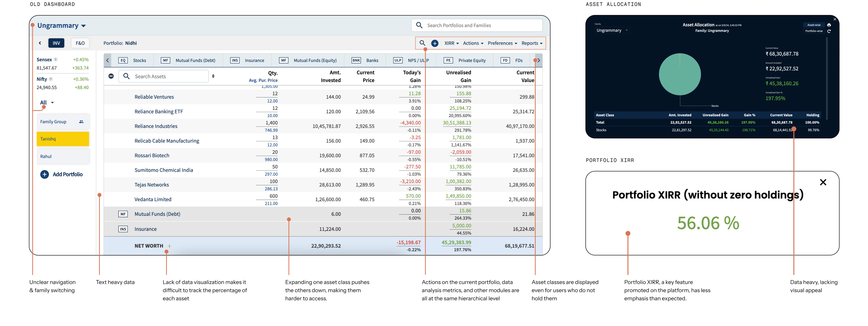Click the Search Assets field
Image resolution: width=868 pixels, height=326 pixels.
pos(163,76)
